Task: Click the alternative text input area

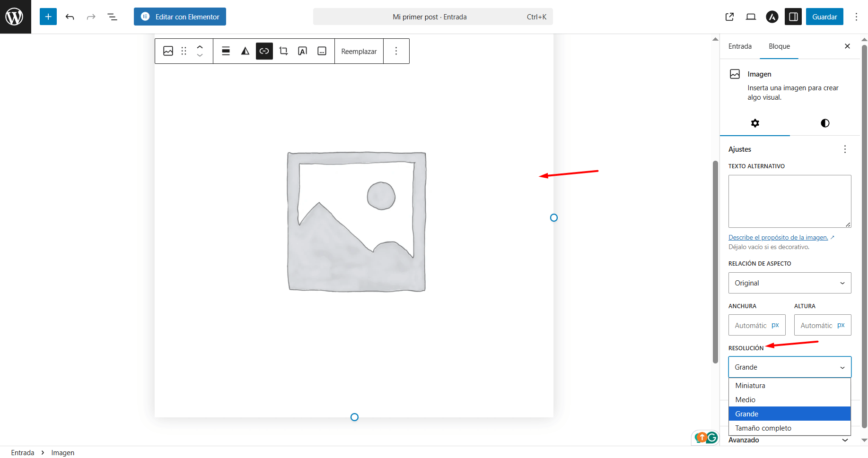Action: point(789,201)
